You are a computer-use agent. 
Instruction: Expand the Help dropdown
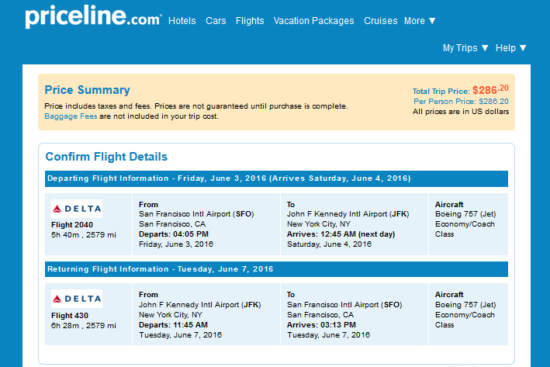tap(511, 48)
